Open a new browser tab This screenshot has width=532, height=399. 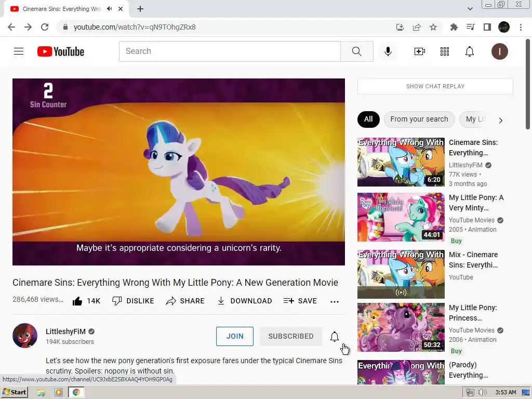coord(140,9)
